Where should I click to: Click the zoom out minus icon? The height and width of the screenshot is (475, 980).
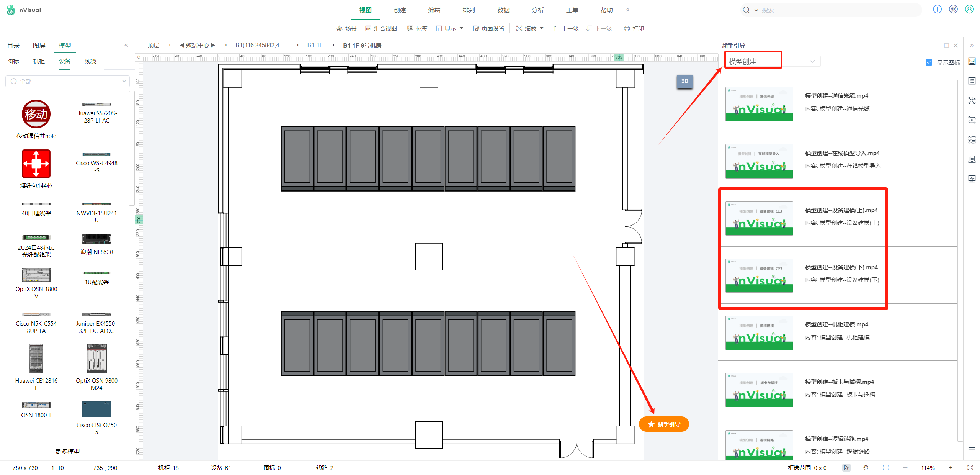[905, 468]
